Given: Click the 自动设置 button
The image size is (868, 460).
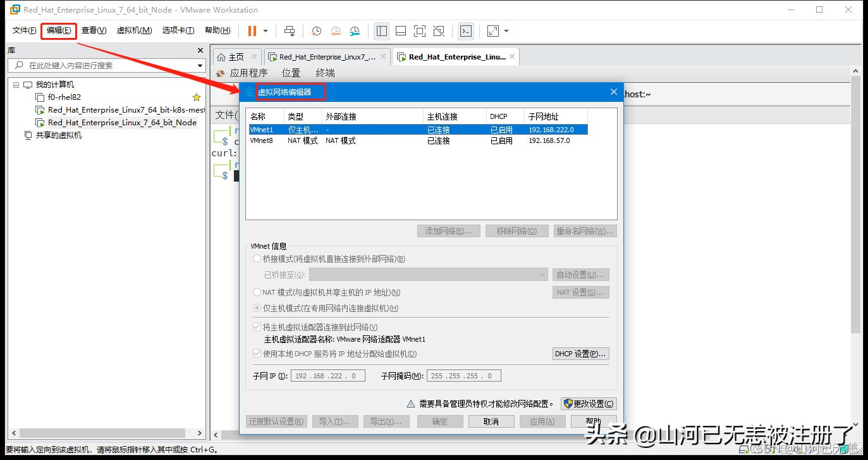Looking at the screenshot, I should click(x=581, y=275).
